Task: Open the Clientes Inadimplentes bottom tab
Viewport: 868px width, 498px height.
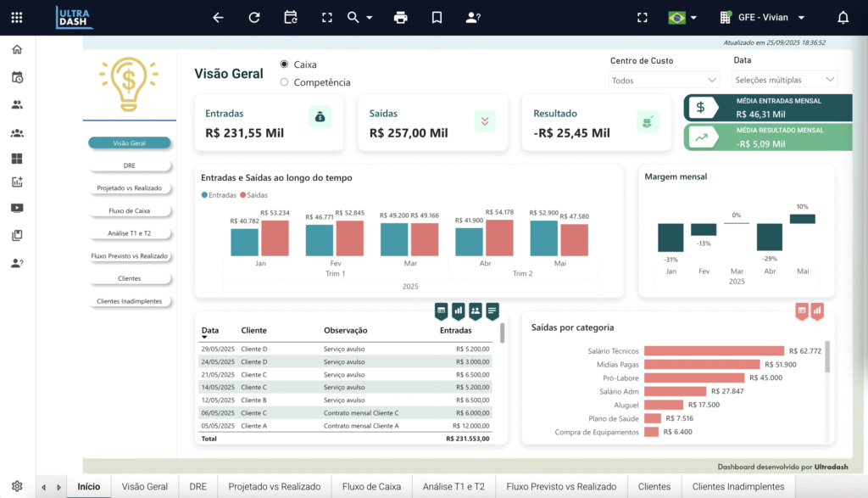Action: (x=737, y=487)
